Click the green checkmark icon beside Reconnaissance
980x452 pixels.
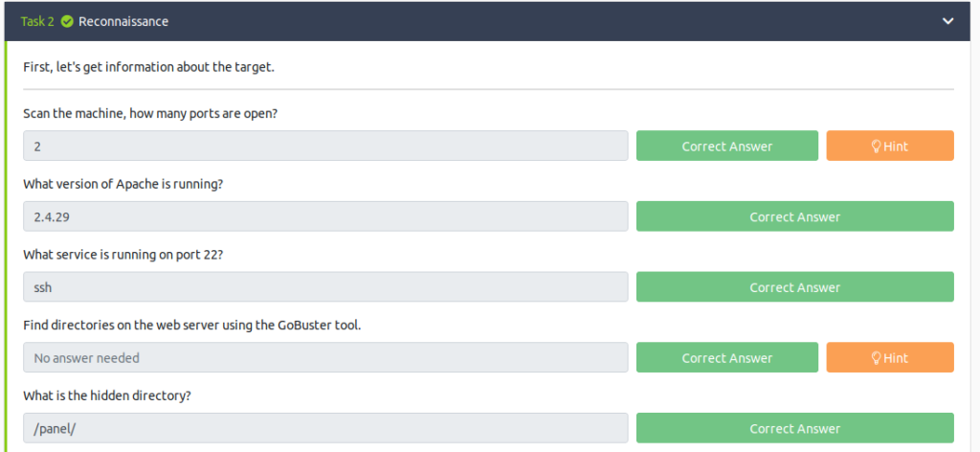point(67,21)
